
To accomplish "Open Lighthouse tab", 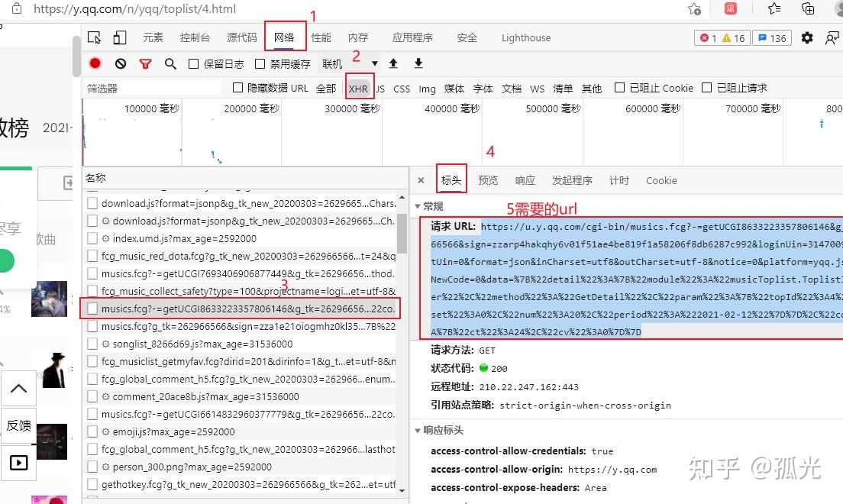I will [526, 37].
